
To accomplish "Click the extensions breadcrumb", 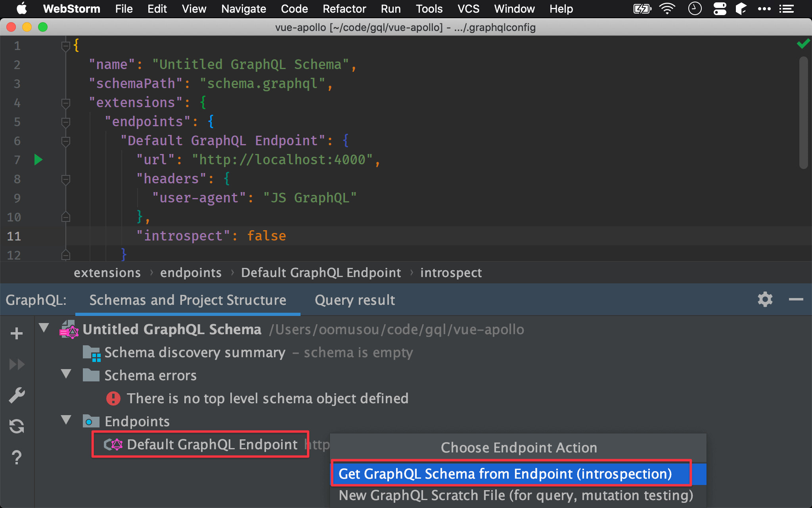I will (107, 273).
